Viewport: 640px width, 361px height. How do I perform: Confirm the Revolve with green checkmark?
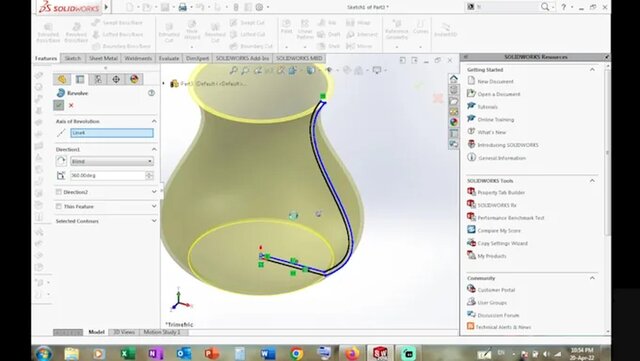pyautogui.click(x=59, y=105)
